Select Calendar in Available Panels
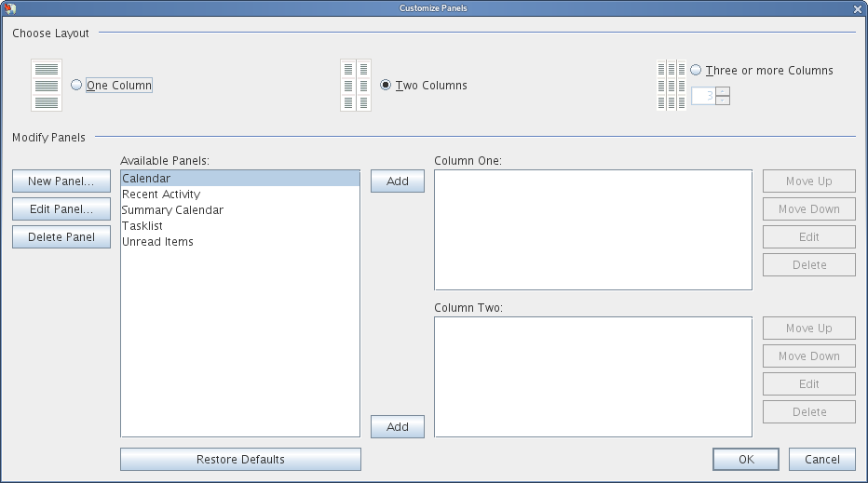This screenshot has height=483, width=868. [240, 178]
